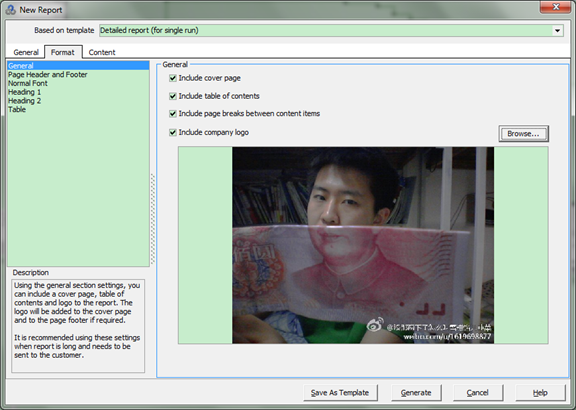Click the company logo preview image

click(x=363, y=245)
